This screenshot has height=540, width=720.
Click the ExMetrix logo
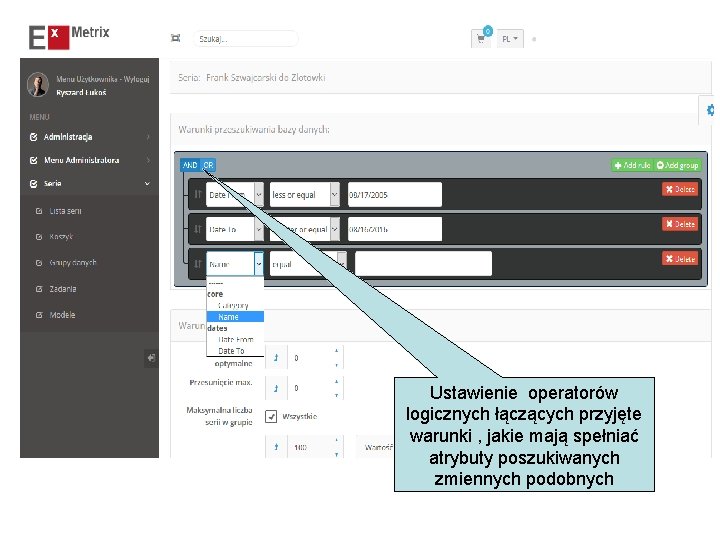(69, 37)
